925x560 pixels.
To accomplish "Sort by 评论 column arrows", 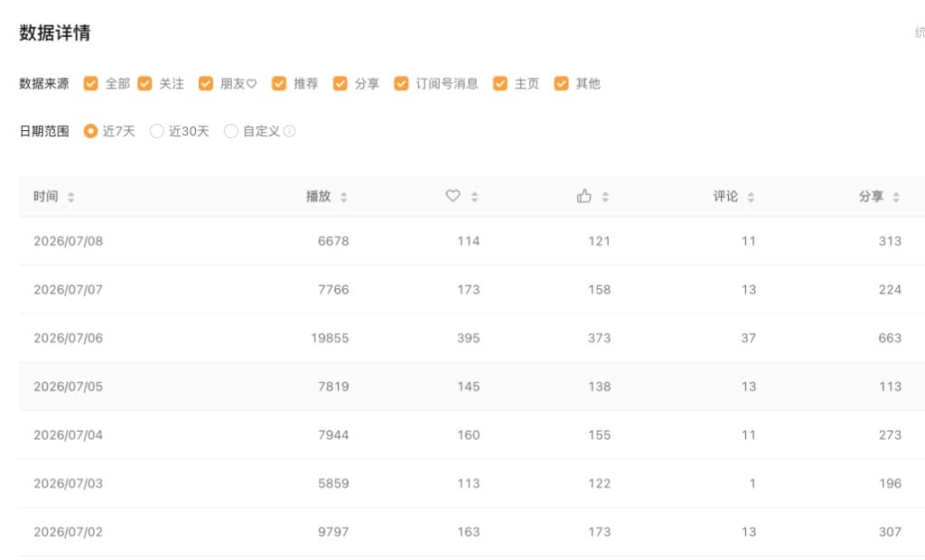I will pos(751,197).
